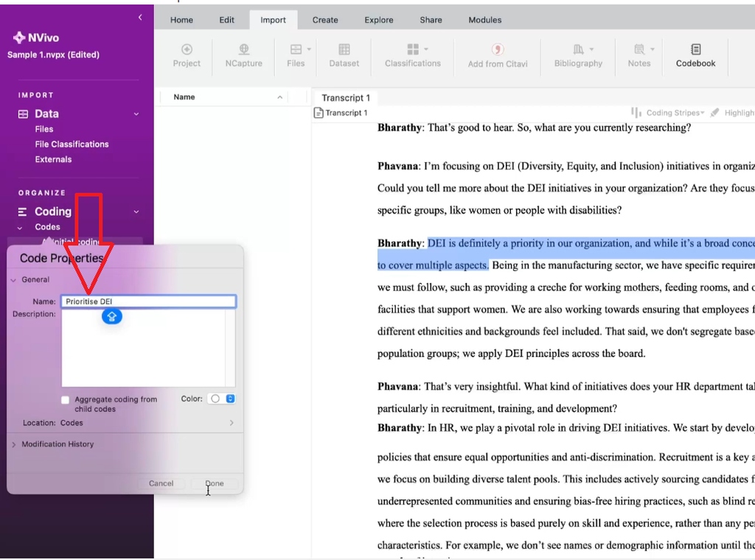The height and width of the screenshot is (560, 755).
Task: Switch to the Edit tab
Action: click(226, 20)
